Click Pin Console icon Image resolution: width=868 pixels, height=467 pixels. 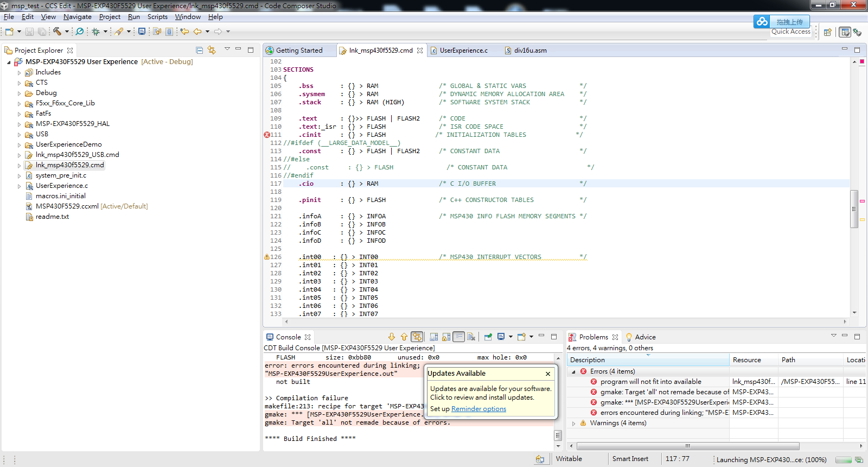coord(488,337)
